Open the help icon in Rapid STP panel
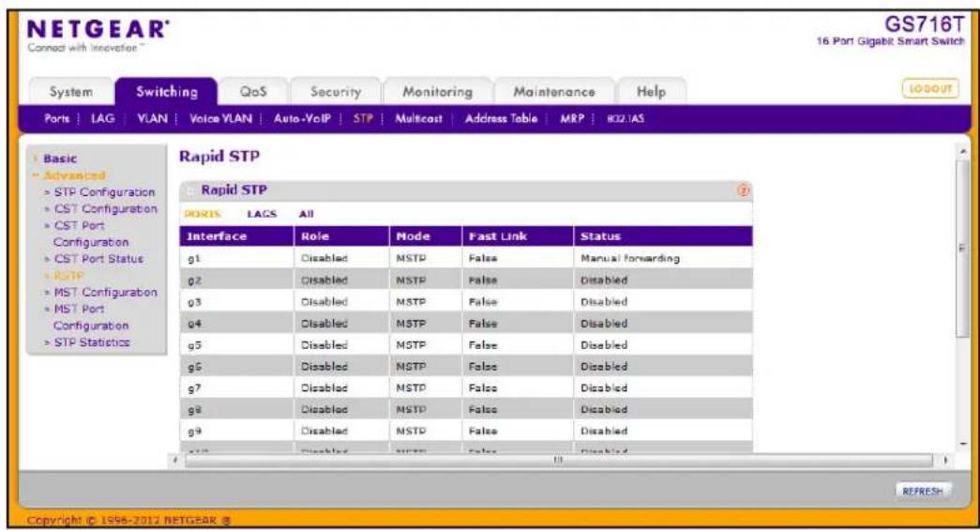980x530 pixels. pyautogui.click(x=743, y=190)
